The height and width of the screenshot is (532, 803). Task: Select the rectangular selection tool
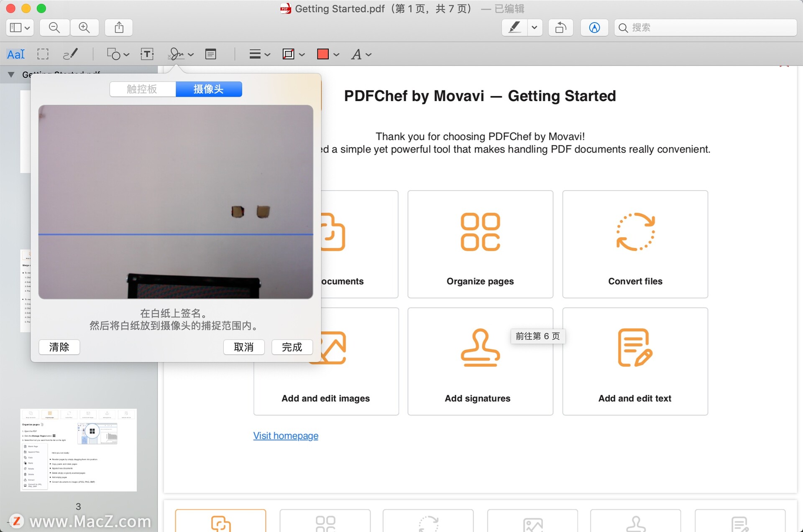coord(43,54)
